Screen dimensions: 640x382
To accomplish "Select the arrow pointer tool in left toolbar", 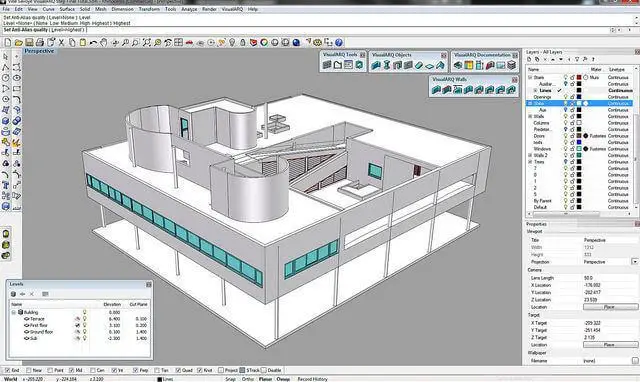I will pos(5,56).
